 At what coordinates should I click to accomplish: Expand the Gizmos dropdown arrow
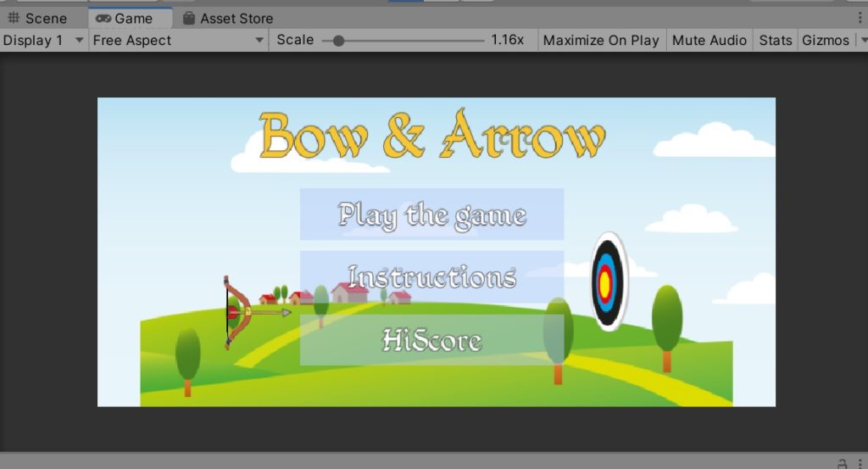863,41
